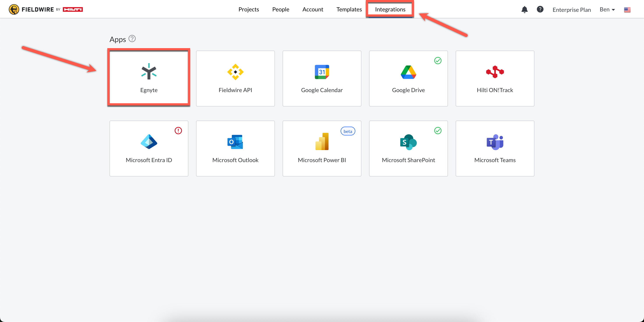Click the Hilti ON!Track app tile

495,78
